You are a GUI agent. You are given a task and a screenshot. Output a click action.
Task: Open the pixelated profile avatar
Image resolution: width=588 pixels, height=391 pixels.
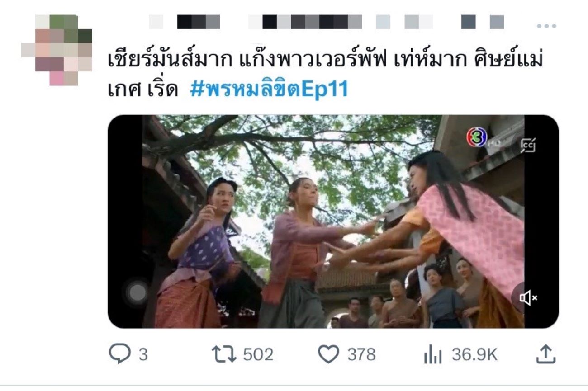tap(57, 50)
